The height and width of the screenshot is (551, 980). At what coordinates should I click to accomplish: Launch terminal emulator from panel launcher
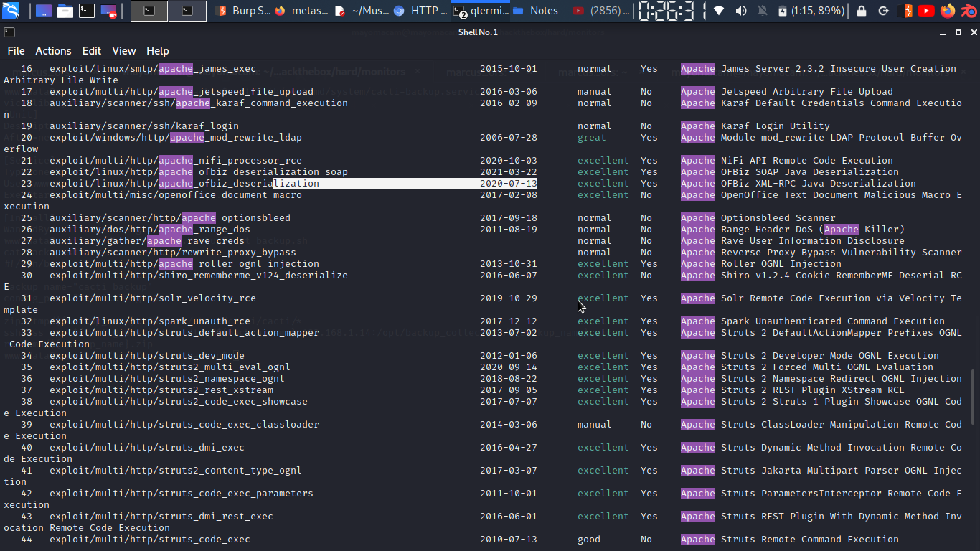[x=87, y=11]
